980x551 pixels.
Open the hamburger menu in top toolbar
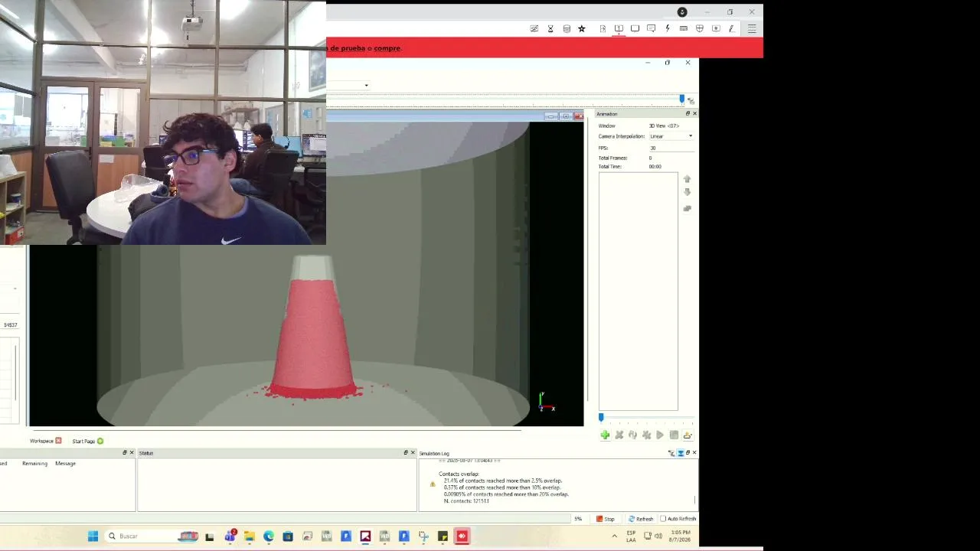(x=752, y=29)
